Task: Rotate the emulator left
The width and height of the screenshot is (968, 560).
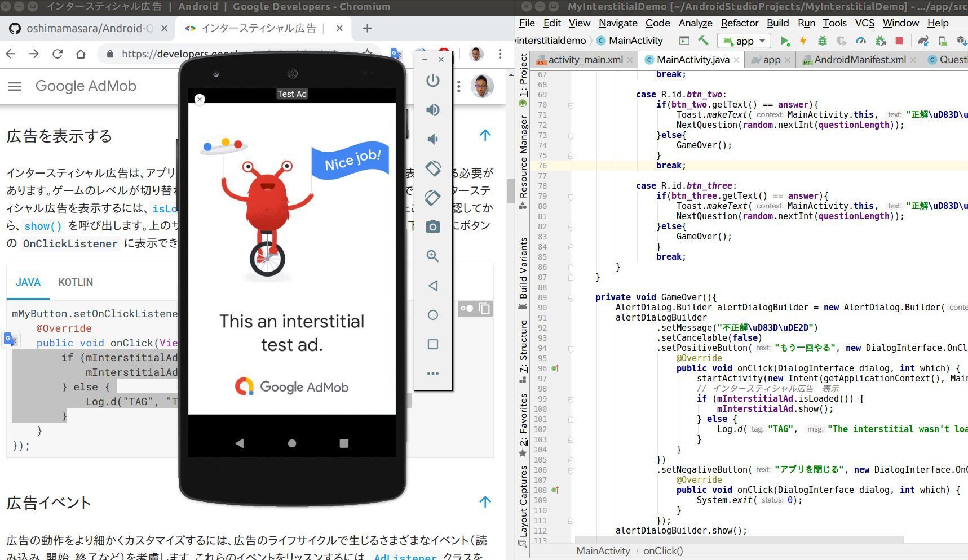Action: pyautogui.click(x=432, y=168)
